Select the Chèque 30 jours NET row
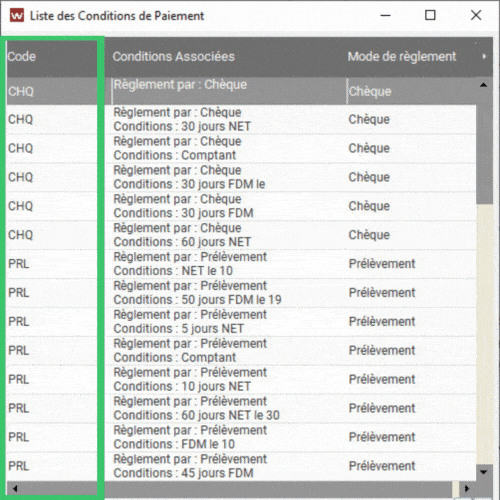 click(x=241, y=119)
